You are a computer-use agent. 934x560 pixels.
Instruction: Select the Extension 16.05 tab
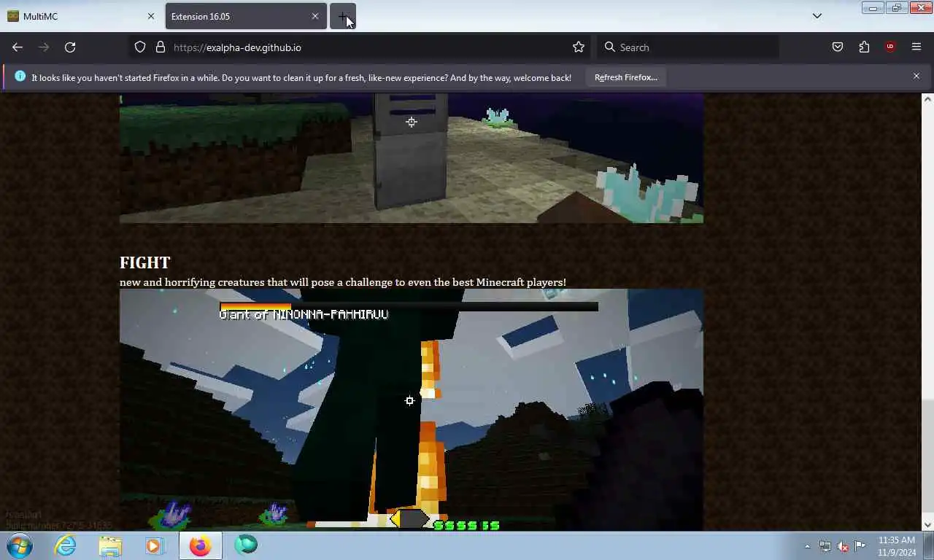coord(245,16)
